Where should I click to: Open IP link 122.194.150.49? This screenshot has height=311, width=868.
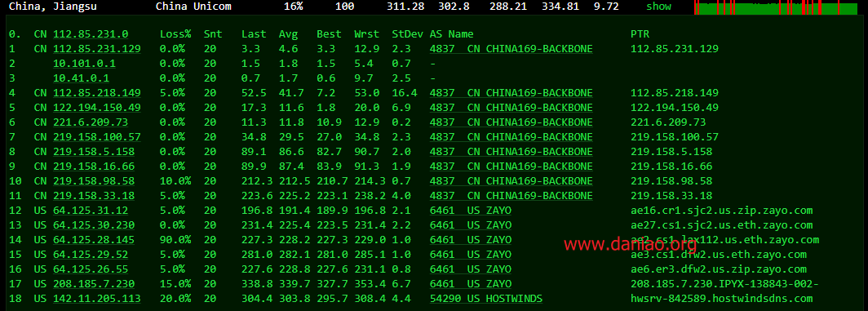tap(97, 108)
